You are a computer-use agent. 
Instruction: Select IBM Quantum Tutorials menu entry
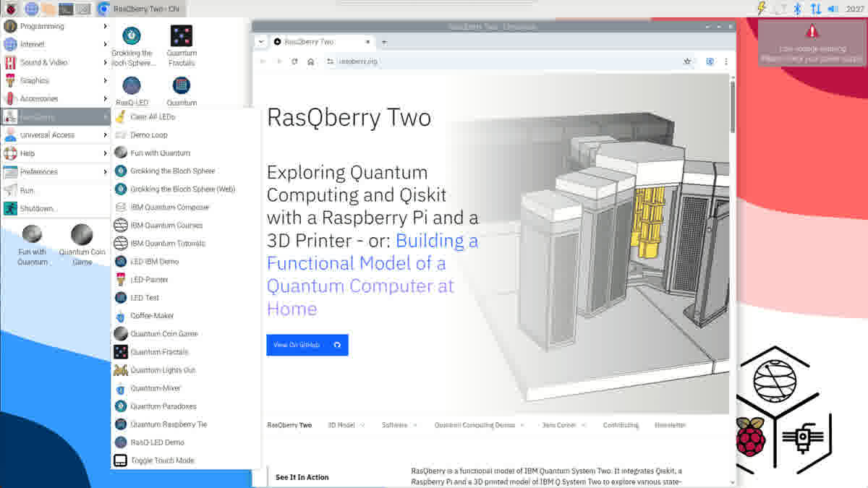pyautogui.click(x=186, y=243)
